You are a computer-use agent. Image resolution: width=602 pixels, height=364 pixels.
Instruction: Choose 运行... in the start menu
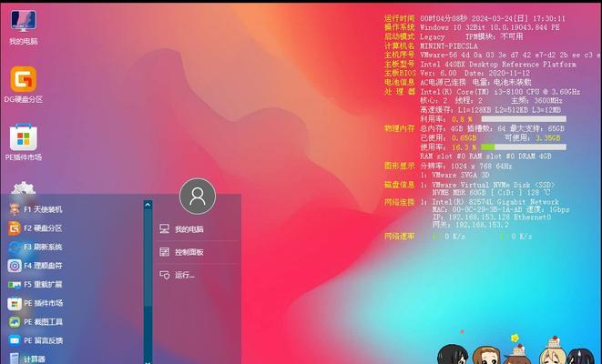click(178, 275)
